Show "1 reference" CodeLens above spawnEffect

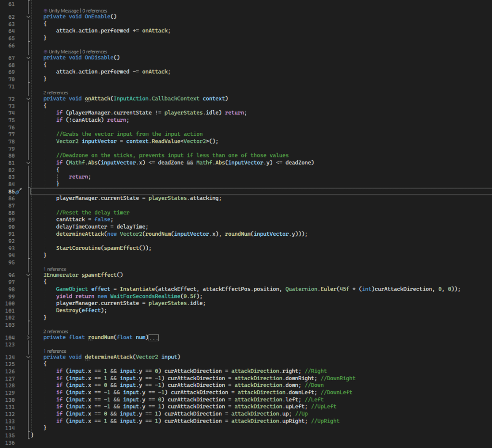pos(55,269)
